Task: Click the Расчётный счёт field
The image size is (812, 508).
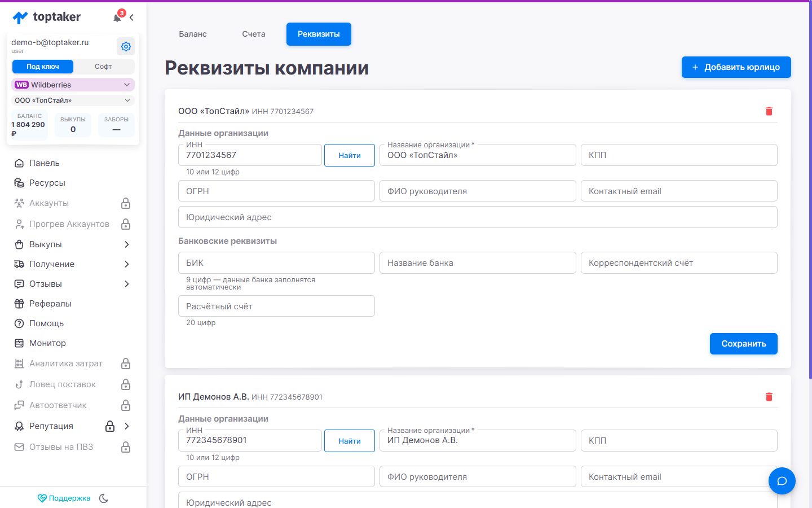Action: click(276, 306)
